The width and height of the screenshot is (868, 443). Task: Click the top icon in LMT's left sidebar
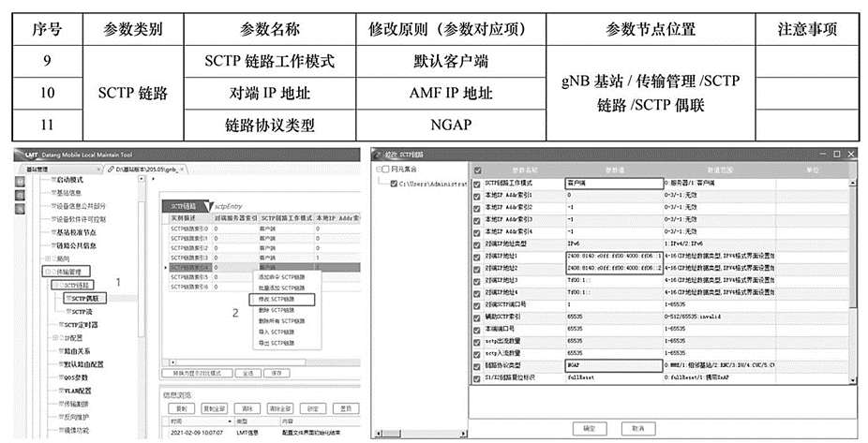tap(20, 182)
